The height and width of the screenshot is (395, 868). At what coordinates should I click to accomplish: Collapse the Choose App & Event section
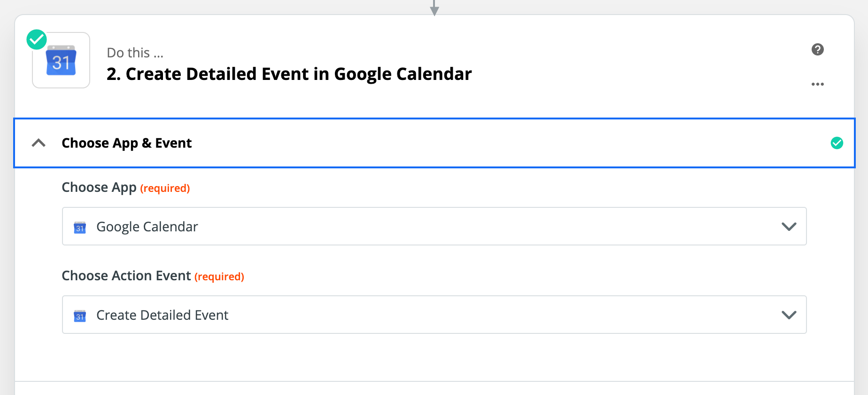39,143
